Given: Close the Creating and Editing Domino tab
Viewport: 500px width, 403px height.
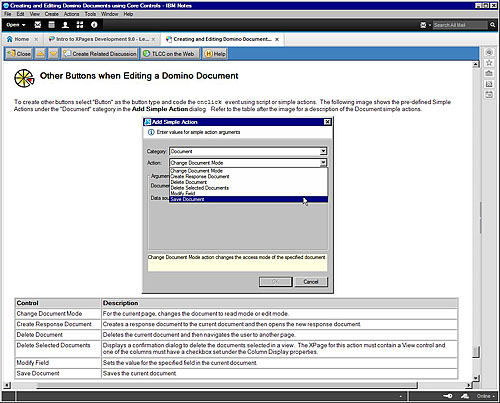Looking at the screenshot, I should click(277, 39).
